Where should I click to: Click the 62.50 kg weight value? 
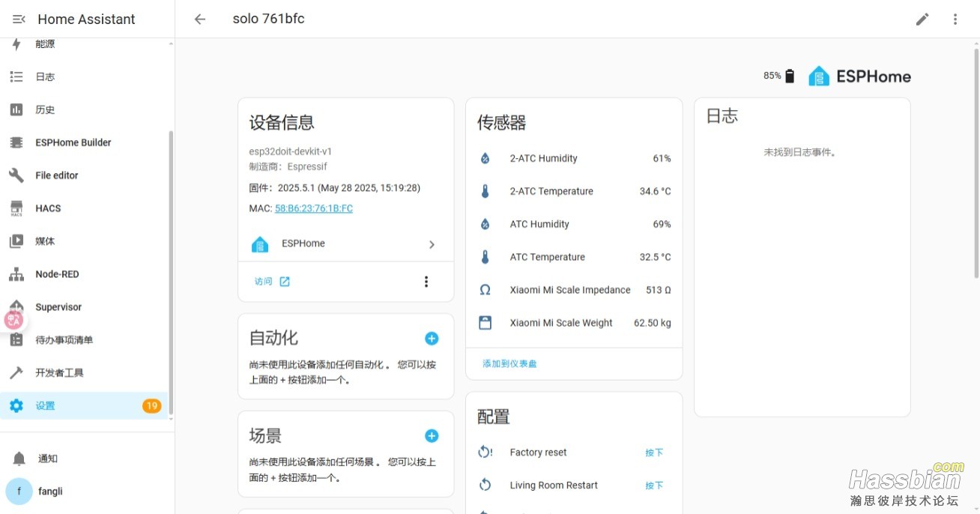coord(653,324)
